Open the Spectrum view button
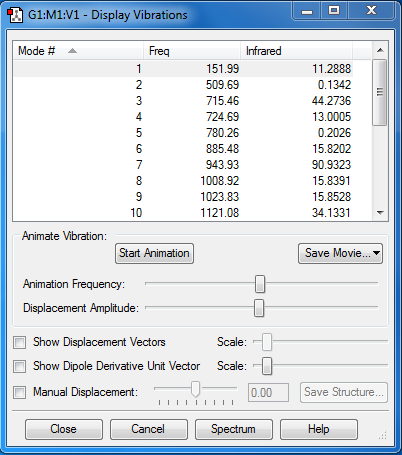 233,429
